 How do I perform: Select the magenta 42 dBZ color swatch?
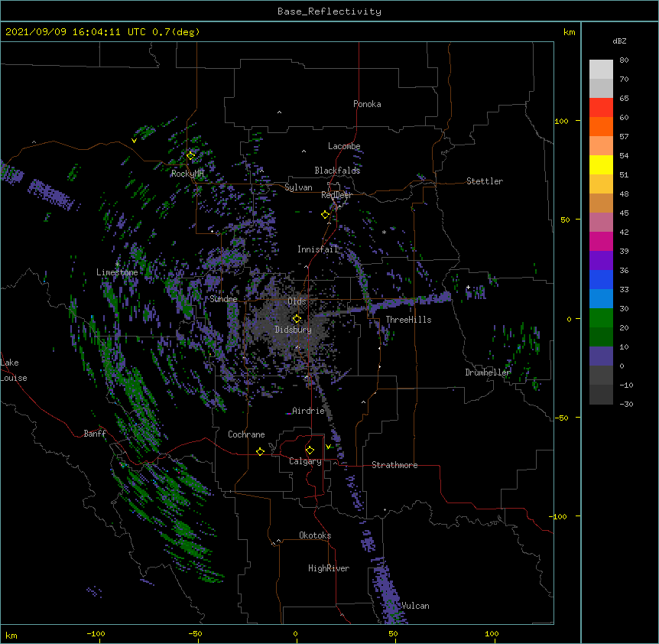pos(601,241)
